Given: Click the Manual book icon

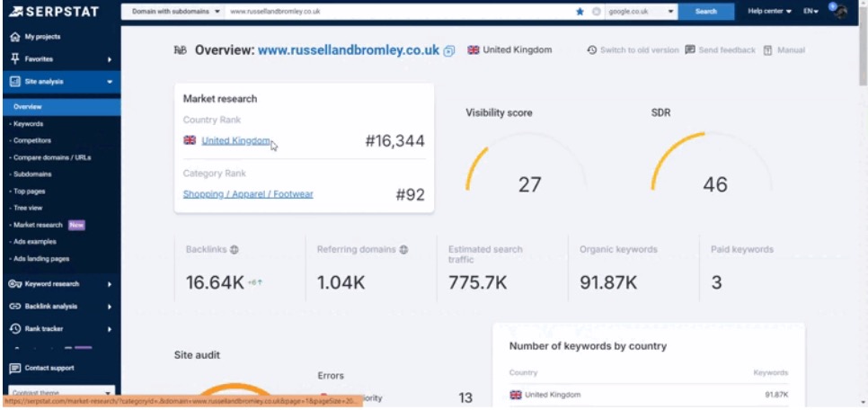Looking at the screenshot, I should click(767, 49).
